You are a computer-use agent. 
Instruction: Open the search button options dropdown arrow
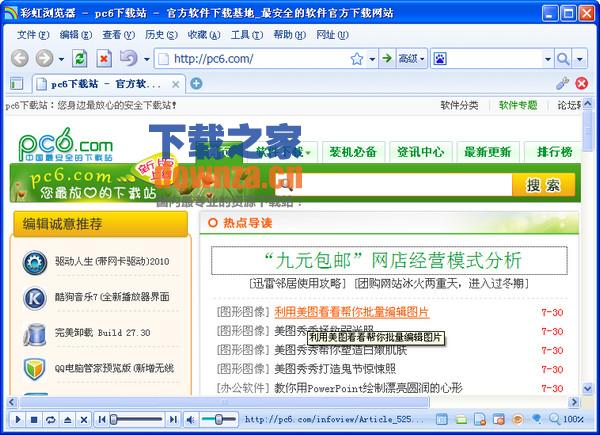tap(580, 59)
